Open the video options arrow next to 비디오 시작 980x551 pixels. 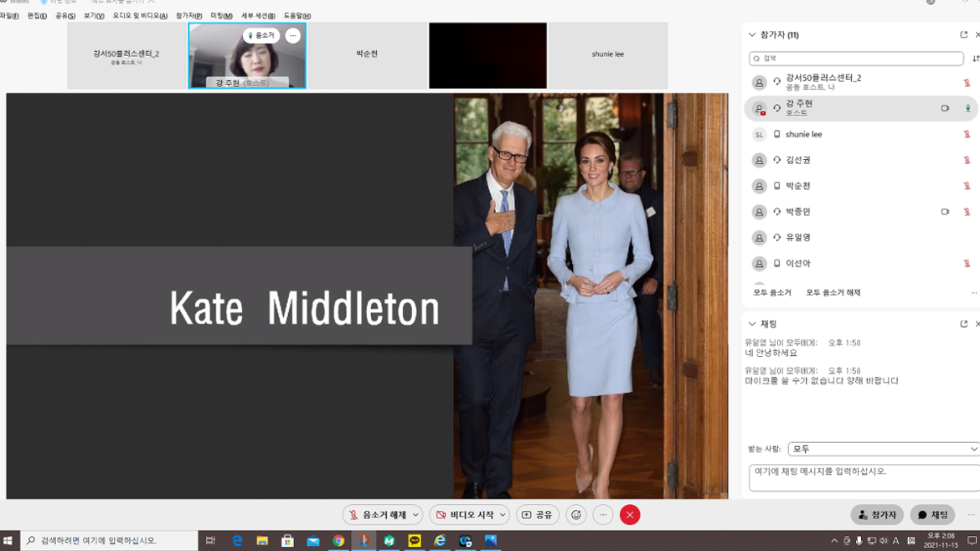click(503, 515)
